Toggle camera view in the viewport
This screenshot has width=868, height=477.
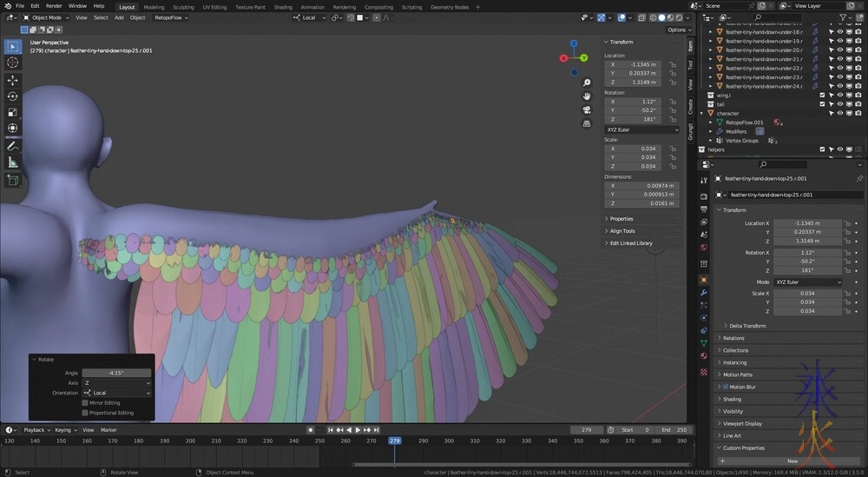pyautogui.click(x=587, y=109)
